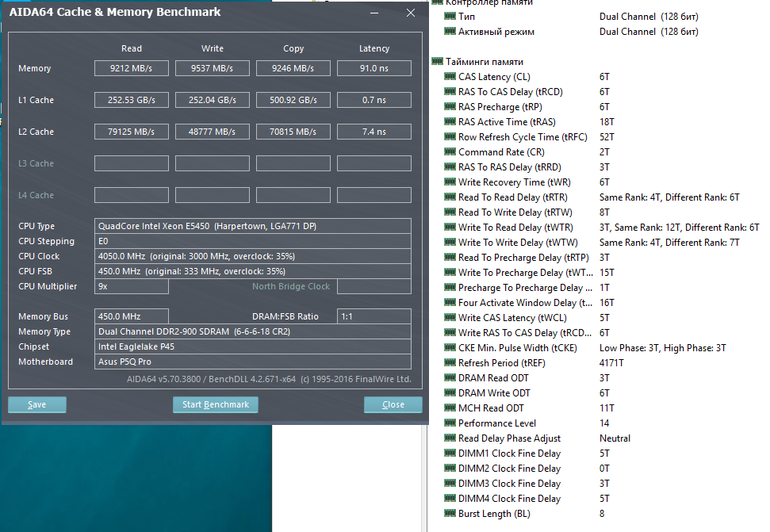Select Precharge To Precharge Delay row label
770x532 pixels.
pos(525,288)
